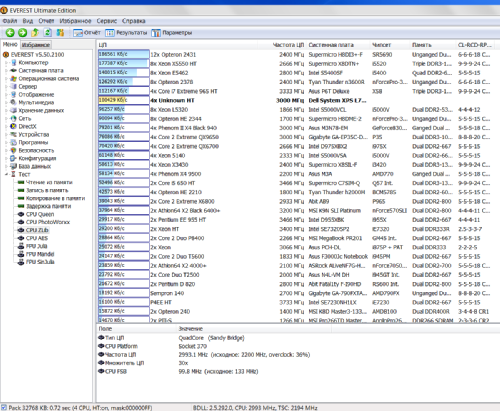Expand the Сервер tree node
500x411 pixels.
coord(6,87)
